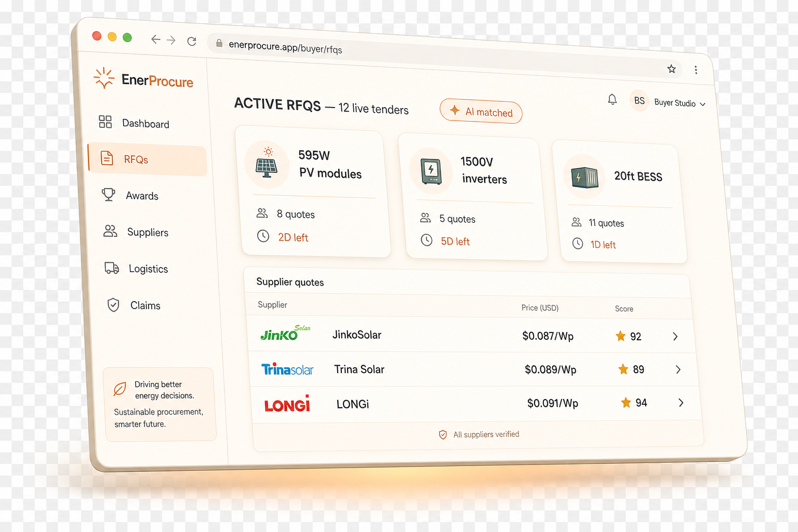Open the 595W PV modules RFQ card
Screen dimensions: 798x532
[x=313, y=191]
